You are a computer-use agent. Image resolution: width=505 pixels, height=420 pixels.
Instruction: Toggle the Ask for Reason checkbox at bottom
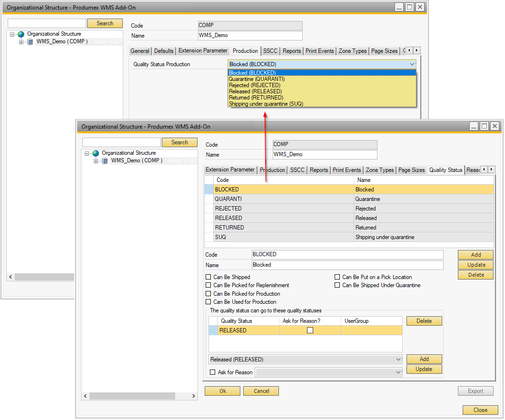[213, 372]
